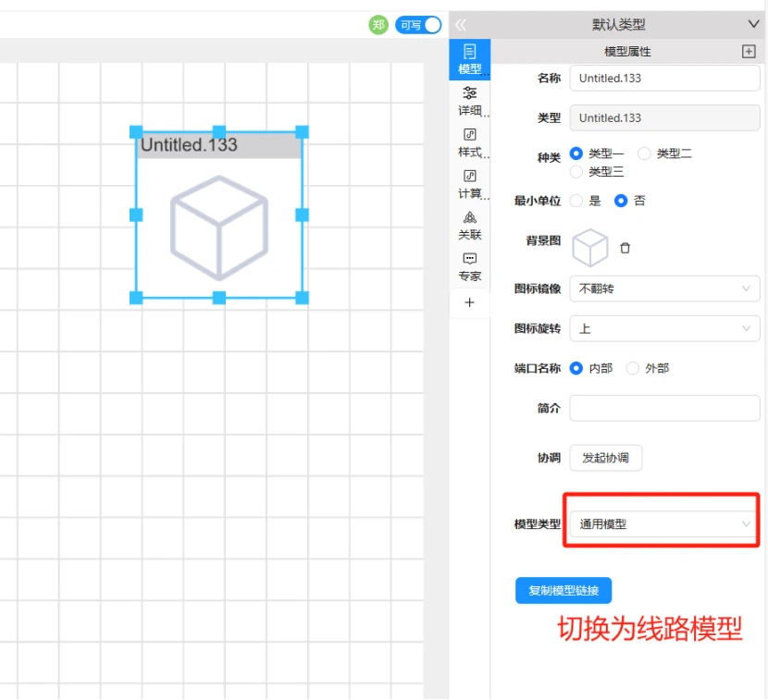This screenshot has height=700, width=768.
Task: Collapse the panel with the double-chevron icon
Action: pyautogui.click(x=461, y=24)
